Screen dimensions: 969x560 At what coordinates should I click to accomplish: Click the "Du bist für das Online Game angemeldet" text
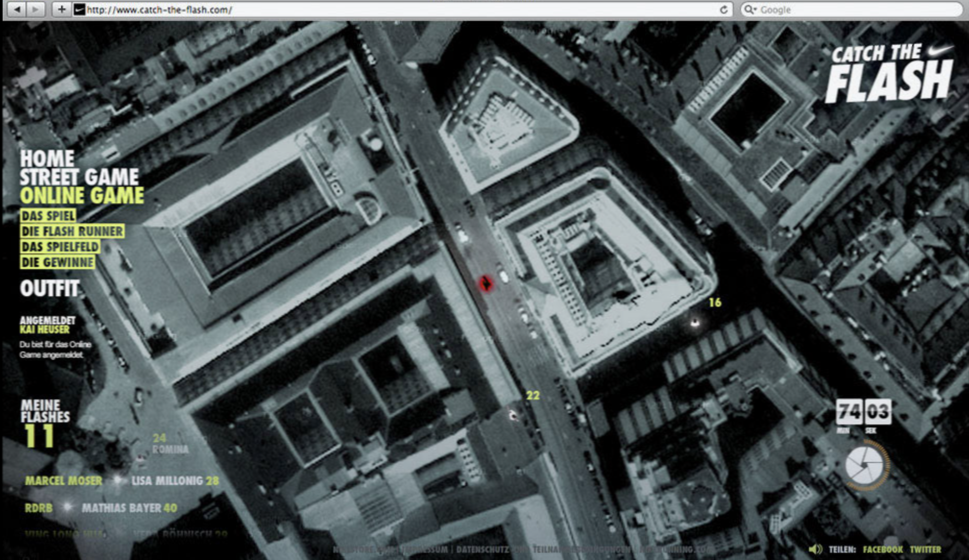click(x=55, y=349)
